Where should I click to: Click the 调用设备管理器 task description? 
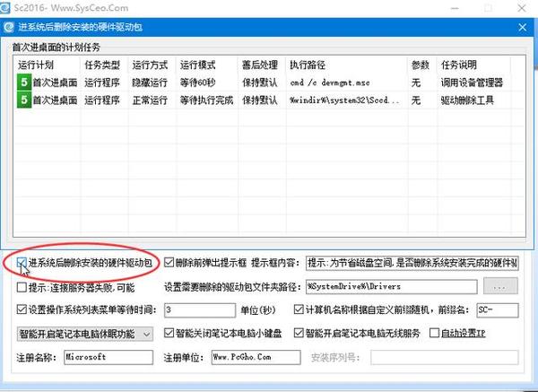pos(472,83)
